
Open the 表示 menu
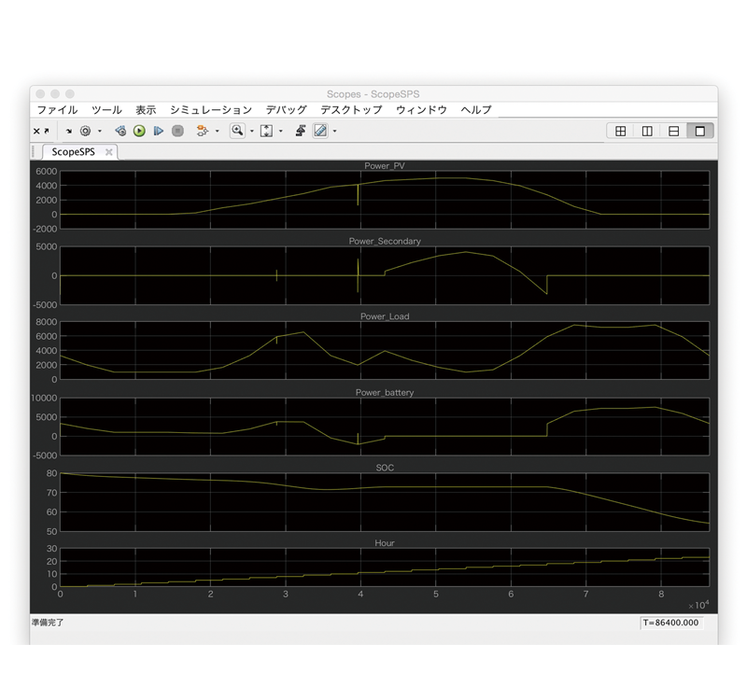pos(146,110)
